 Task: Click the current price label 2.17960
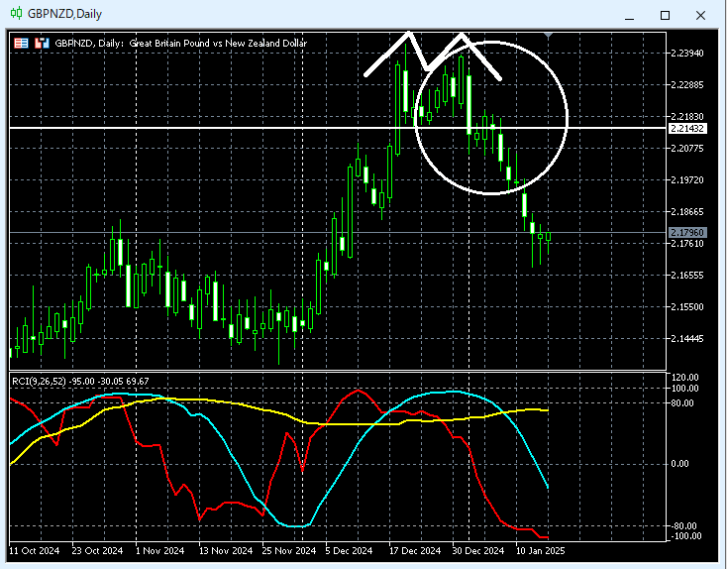687,232
